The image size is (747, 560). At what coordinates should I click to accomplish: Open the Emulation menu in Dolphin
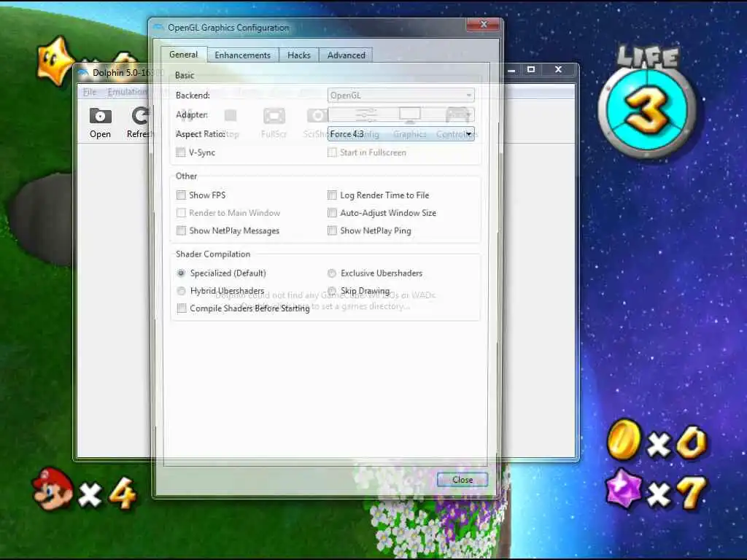pyautogui.click(x=127, y=92)
